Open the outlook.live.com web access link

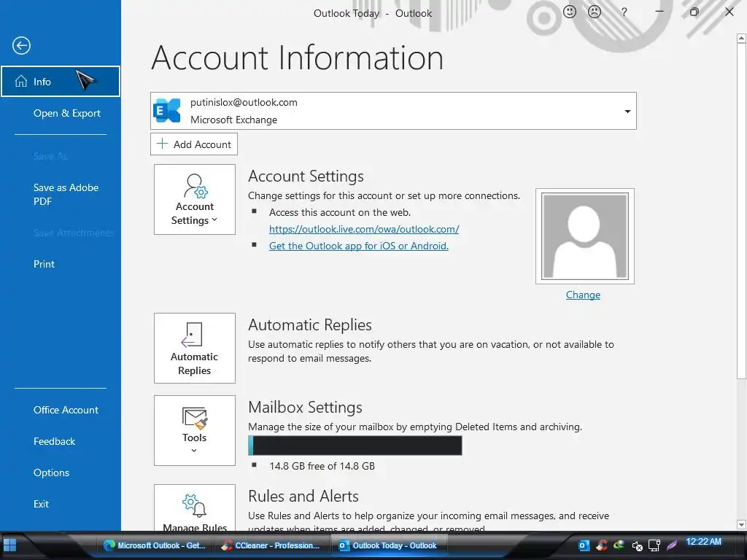coord(364,229)
